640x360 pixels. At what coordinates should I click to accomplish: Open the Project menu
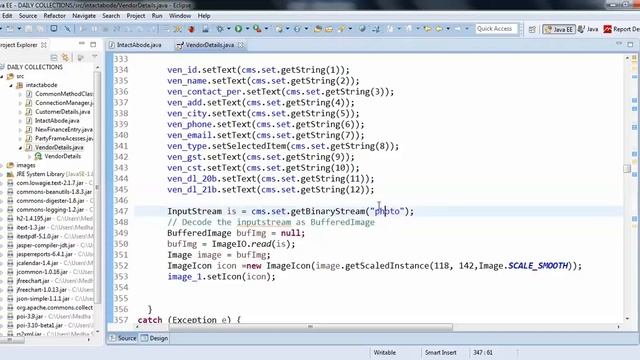tap(136, 16)
